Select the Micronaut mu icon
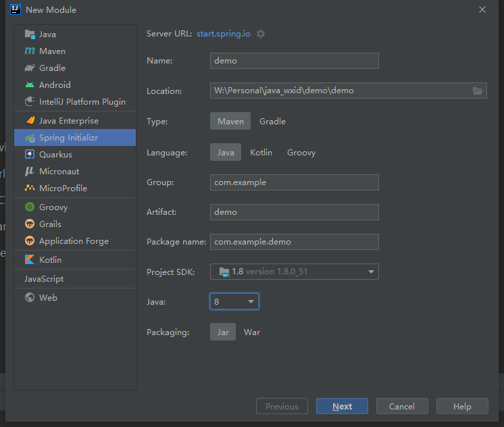Image resolution: width=504 pixels, height=427 pixels. tap(30, 172)
